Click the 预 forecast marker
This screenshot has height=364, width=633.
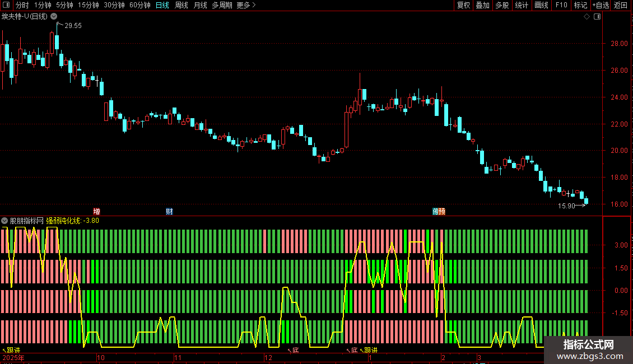tap(442, 212)
